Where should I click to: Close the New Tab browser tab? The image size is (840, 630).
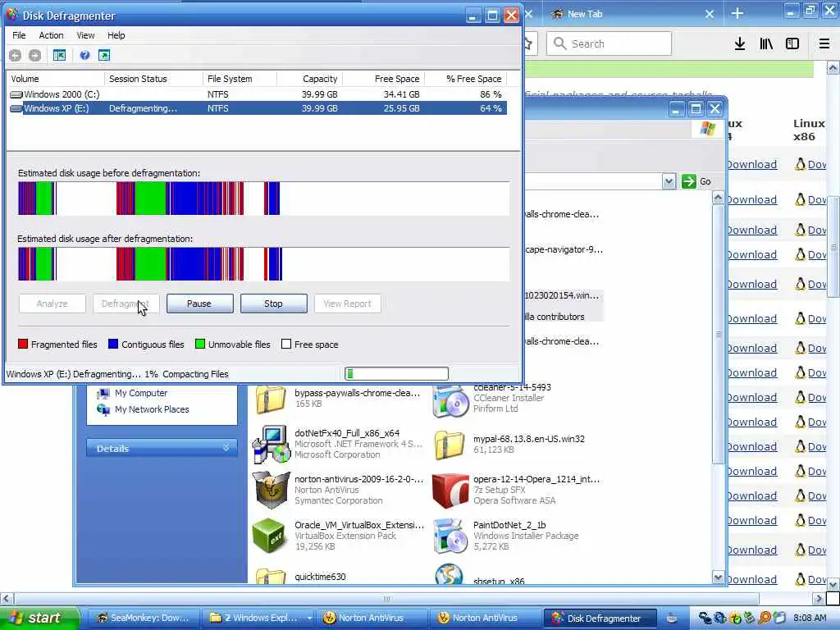click(710, 14)
